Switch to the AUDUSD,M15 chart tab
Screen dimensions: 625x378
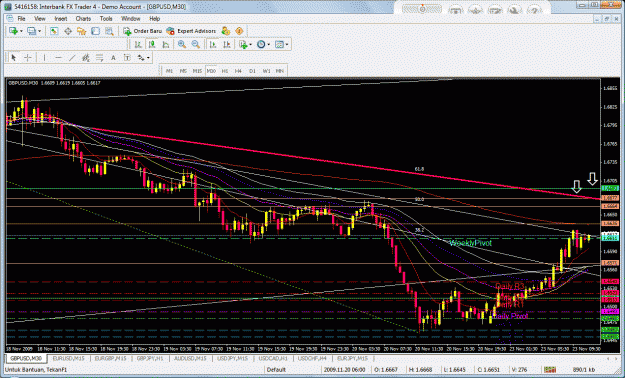point(190,358)
